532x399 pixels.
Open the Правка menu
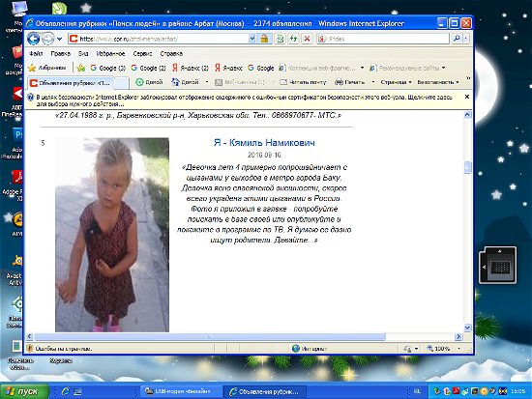(61, 53)
